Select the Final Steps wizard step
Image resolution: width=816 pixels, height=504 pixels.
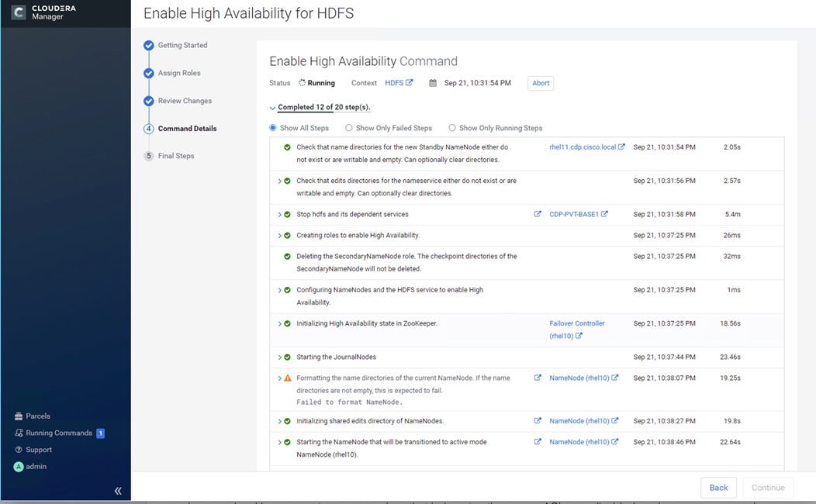(176, 156)
